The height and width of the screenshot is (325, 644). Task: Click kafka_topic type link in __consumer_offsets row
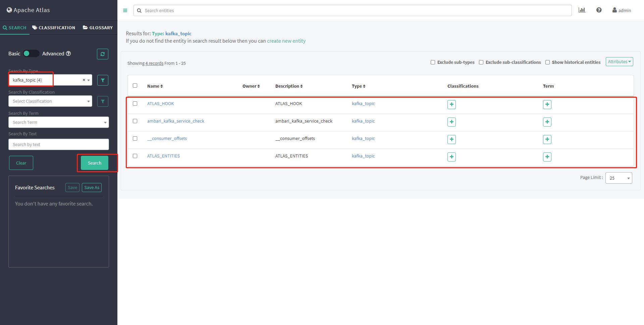click(363, 139)
